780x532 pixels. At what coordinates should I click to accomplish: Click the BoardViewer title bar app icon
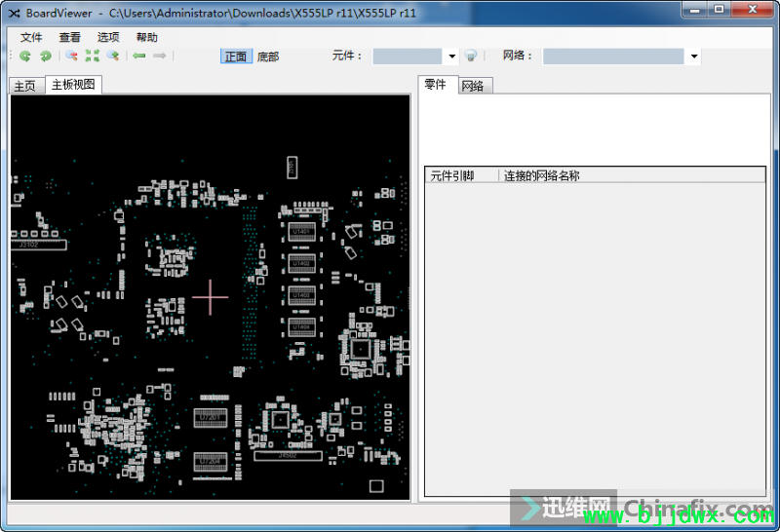coord(15,14)
